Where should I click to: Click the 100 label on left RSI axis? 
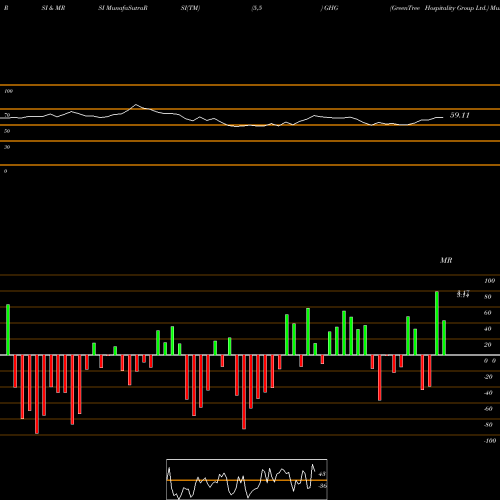coord(8,91)
